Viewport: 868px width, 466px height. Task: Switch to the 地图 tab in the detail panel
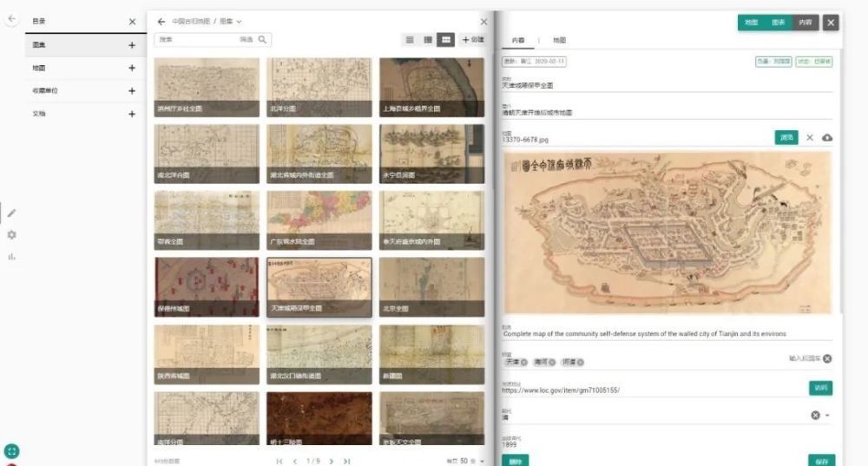[559, 41]
